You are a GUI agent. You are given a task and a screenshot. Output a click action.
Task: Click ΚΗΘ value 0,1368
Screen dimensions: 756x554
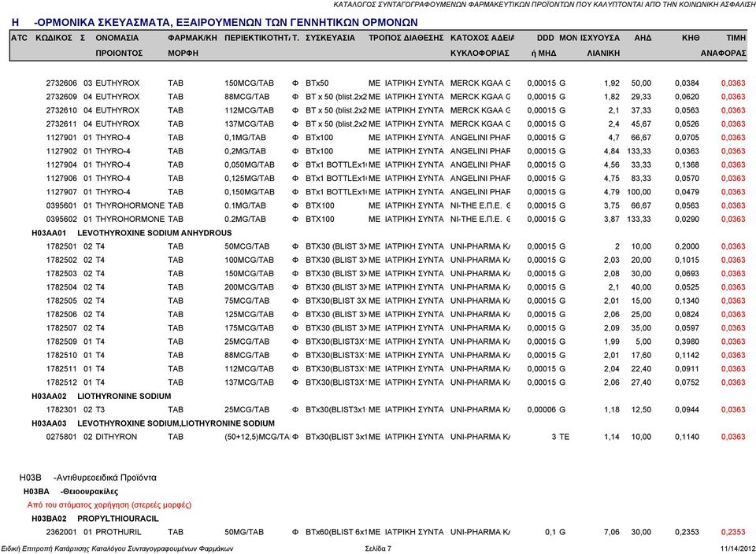687,164
